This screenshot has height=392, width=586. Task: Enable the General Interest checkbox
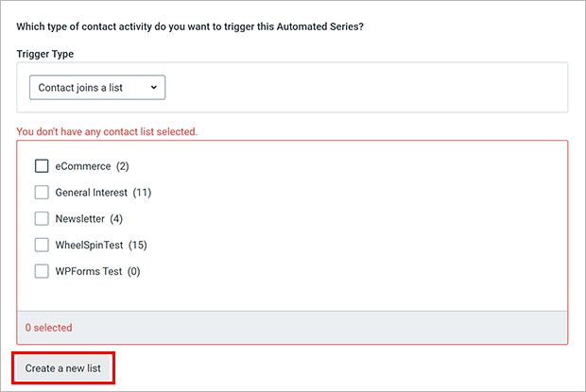point(42,193)
